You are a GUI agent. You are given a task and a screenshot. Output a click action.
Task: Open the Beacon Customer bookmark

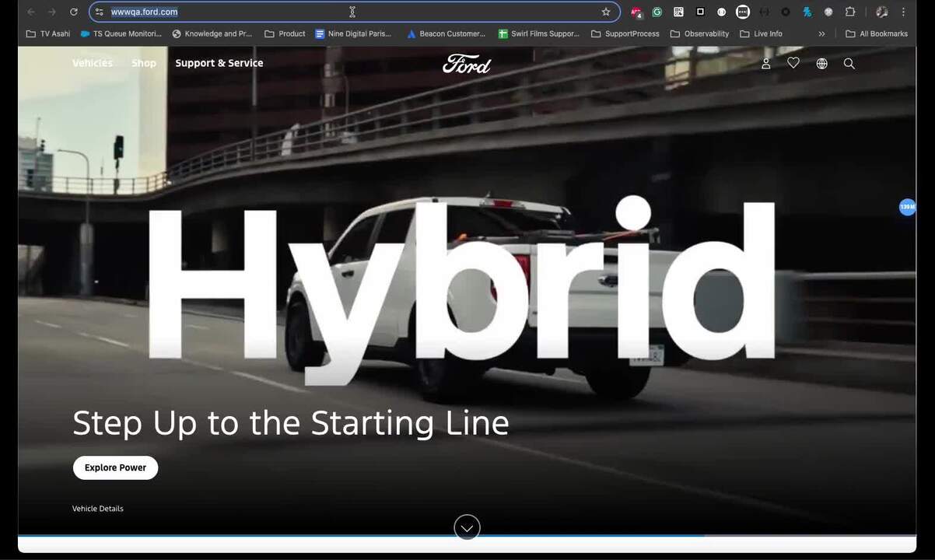pos(446,33)
